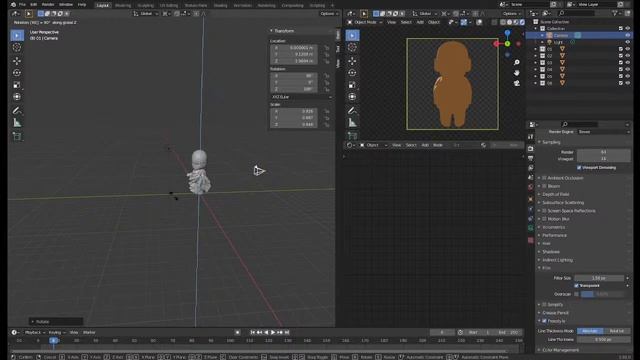Select the Select Box tool in left viewport
The height and width of the screenshot is (360, 640).
pos(17,36)
